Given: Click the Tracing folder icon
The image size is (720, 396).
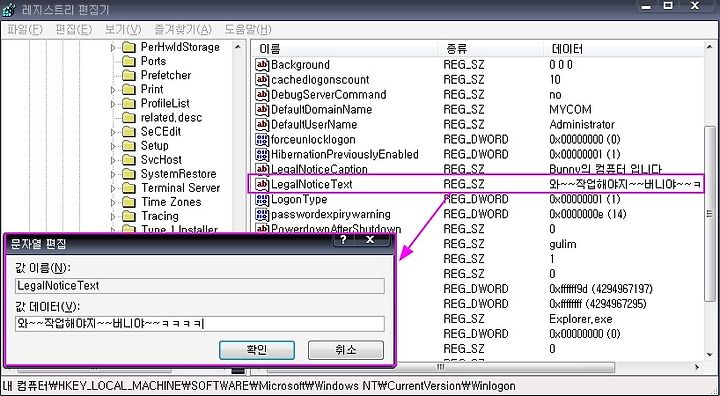Looking at the screenshot, I should 129,216.
